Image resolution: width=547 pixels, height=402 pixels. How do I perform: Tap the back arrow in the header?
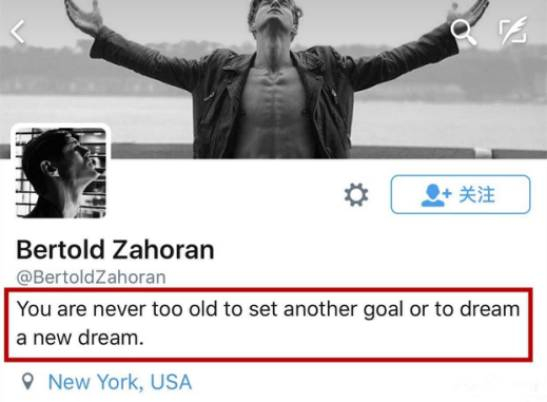17,32
